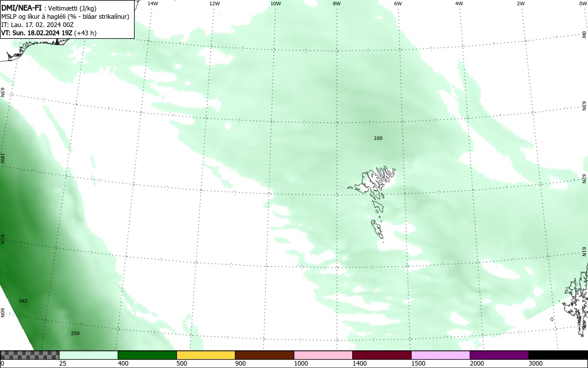Click the '6W' longitude label
This screenshot has height=368, width=588.
398,4
